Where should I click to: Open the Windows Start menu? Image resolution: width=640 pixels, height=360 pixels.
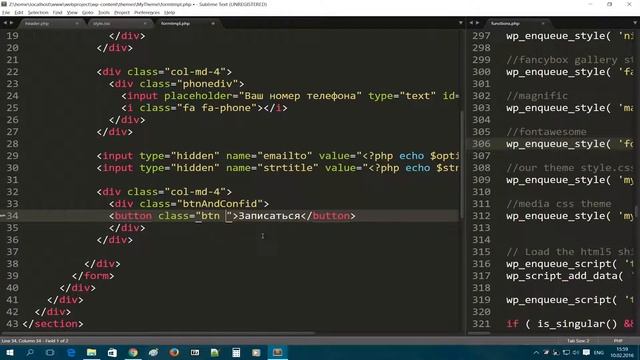coord(9,352)
